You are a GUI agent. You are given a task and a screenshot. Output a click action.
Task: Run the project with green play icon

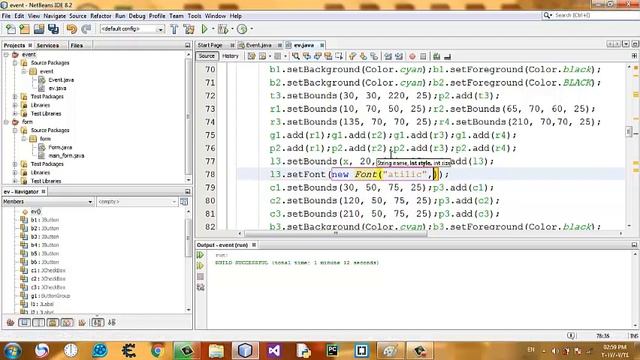point(204,29)
